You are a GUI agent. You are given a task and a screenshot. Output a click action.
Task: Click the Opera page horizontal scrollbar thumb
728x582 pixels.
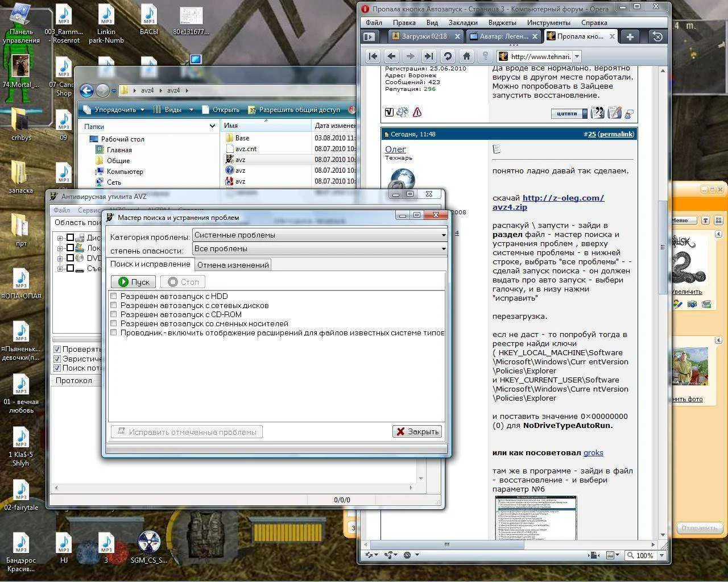446,544
